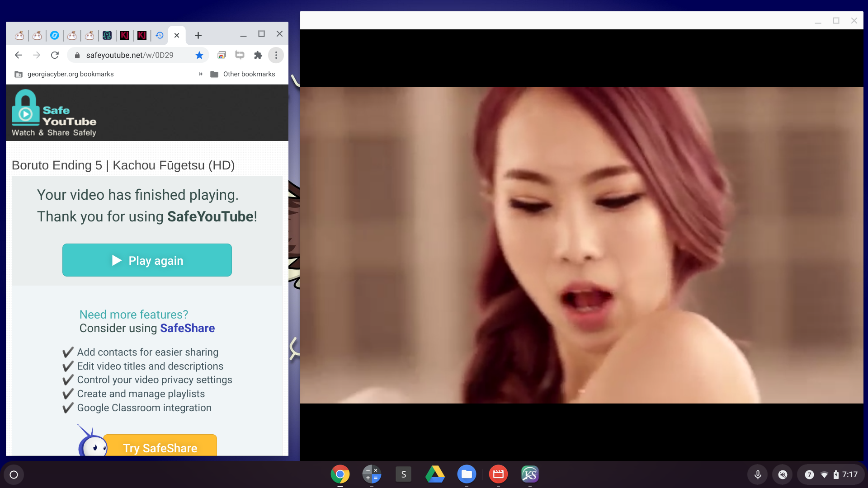Open the launcher circle button
This screenshot has height=488, width=868.
[14, 474]
